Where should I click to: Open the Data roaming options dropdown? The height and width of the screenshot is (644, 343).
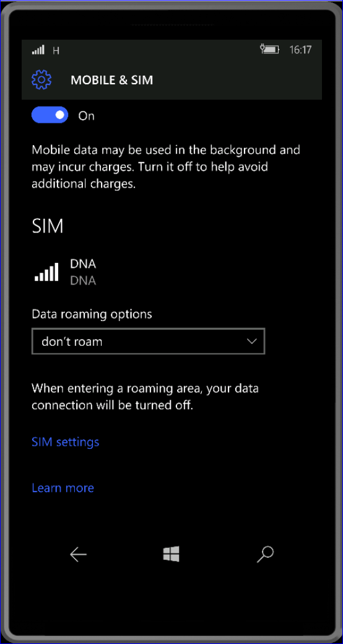(148, 341)
